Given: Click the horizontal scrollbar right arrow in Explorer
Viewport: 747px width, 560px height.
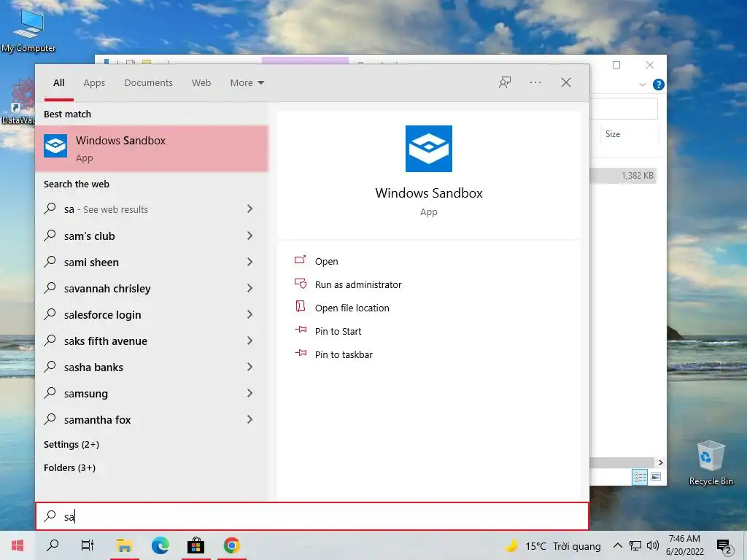Looking at the screenshot, I should click(x=660, y=462).
